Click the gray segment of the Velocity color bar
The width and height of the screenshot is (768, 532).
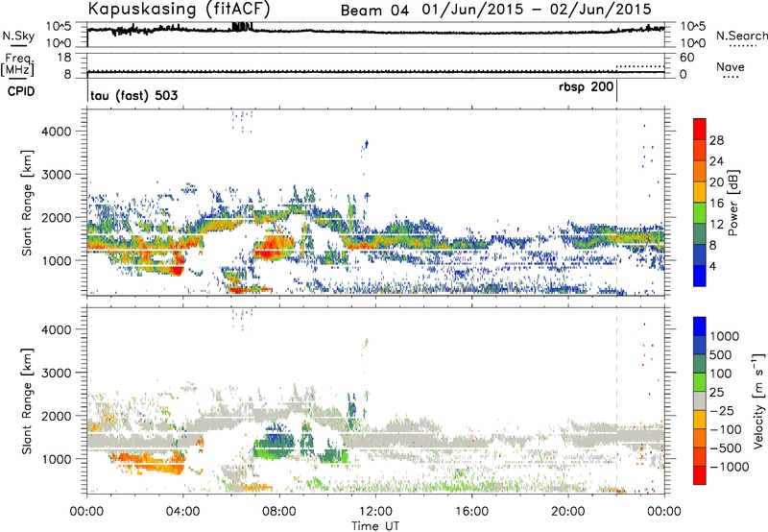(x=700, y=400)
